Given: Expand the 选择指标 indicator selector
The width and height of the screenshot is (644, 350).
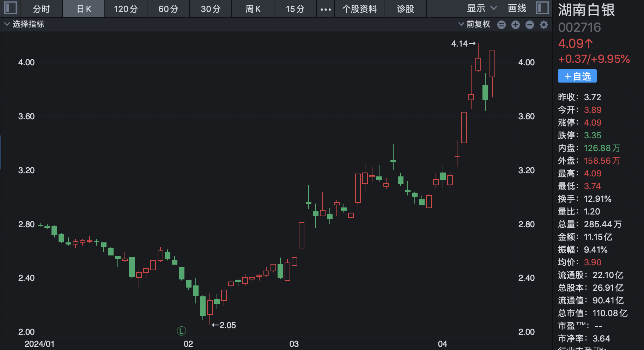Looking at the screenshot, I should point(24,24).
